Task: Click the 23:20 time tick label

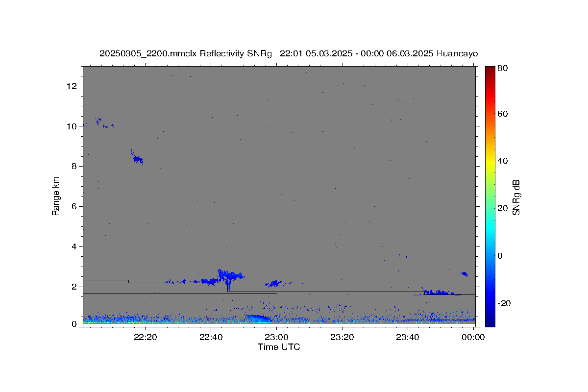Action: point(342,337)
